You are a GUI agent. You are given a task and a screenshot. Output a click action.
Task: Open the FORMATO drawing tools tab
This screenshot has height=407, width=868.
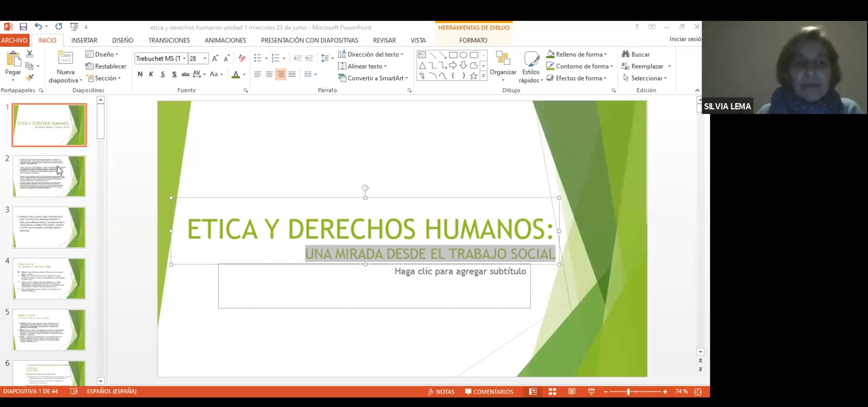pos(473,40)
